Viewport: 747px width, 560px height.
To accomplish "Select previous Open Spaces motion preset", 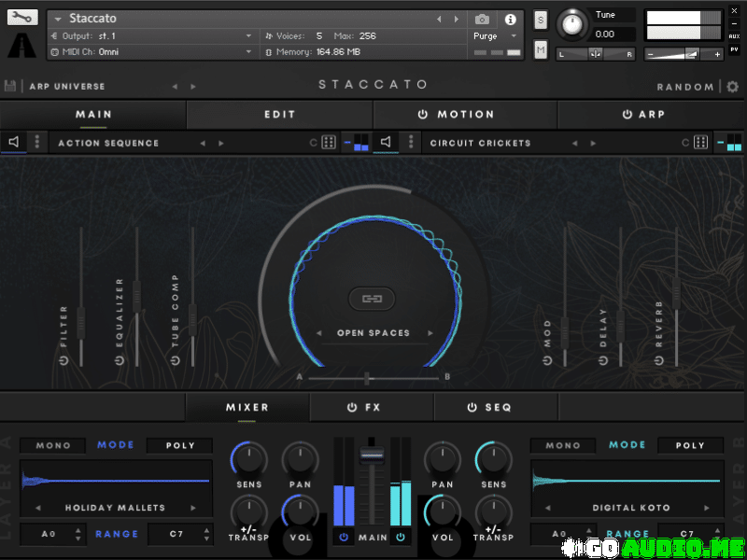I will tap(318, 333).
